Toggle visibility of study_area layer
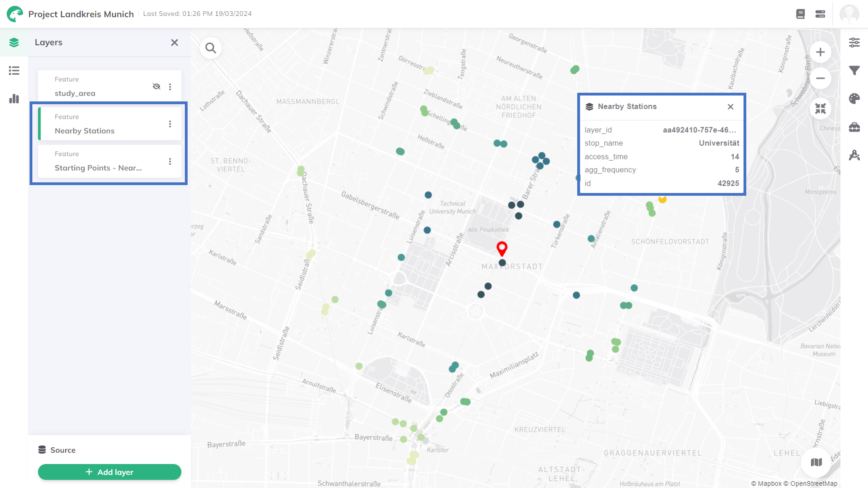868x488 pixels. 156,86
